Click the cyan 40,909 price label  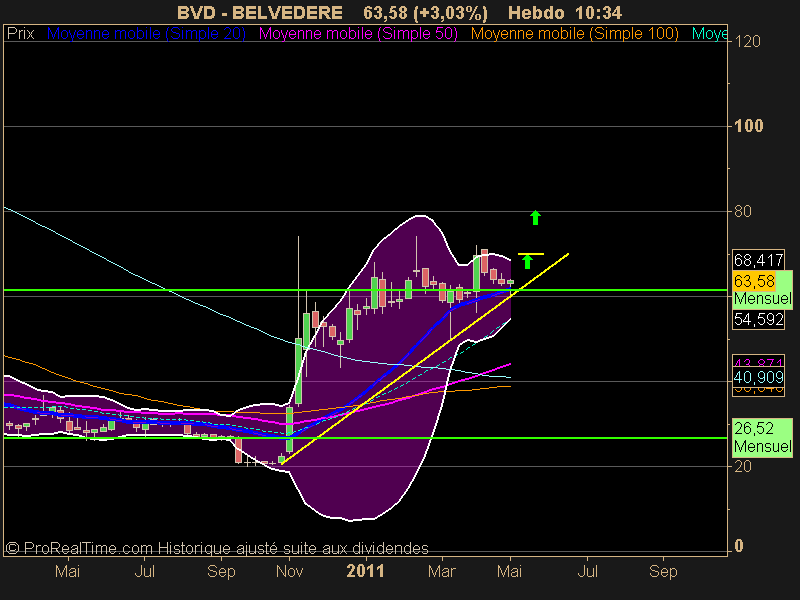click(x=758, y=377)
